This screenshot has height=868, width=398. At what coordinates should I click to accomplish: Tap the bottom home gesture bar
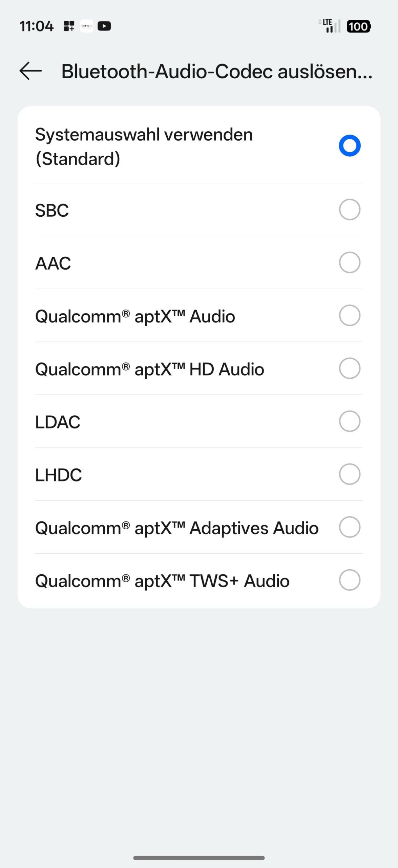click(x=199, y=858)
